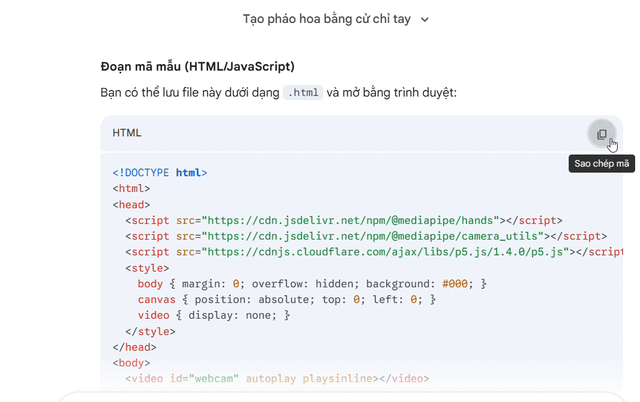Click the HTML label in code header
The image size is (640, 402).
pos(127,133)
